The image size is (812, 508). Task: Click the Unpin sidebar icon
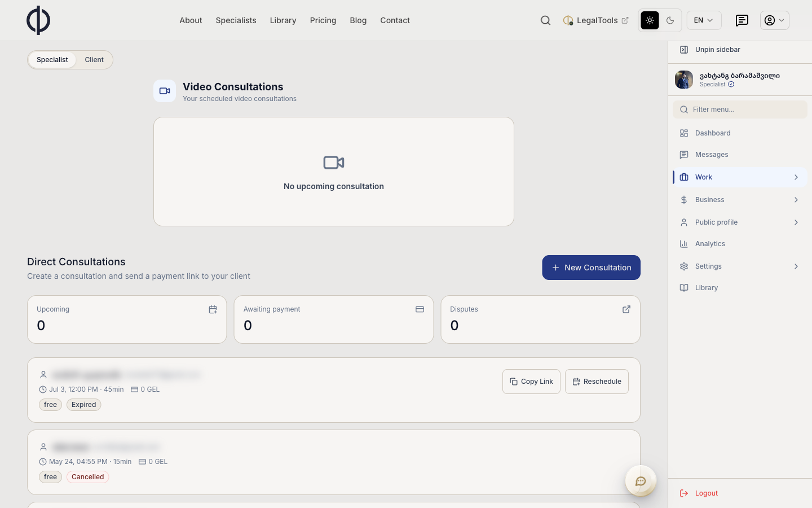tap(684, 50)
